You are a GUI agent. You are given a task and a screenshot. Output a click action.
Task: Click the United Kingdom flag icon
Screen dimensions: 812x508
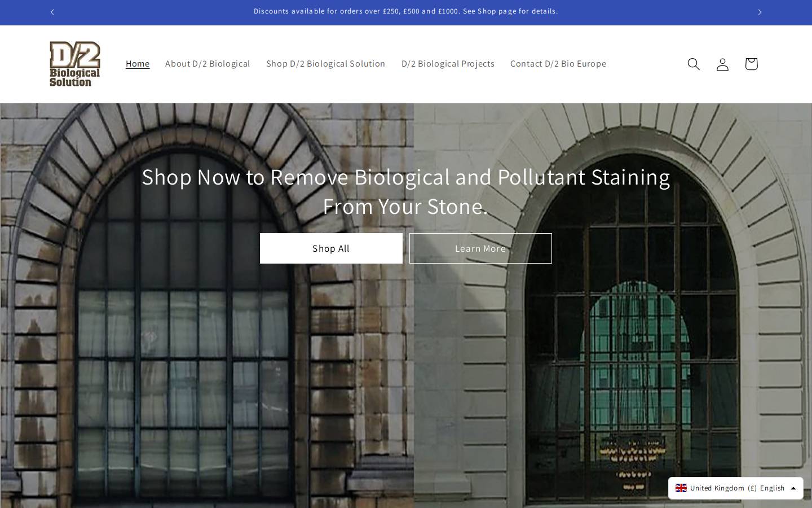[x=681, y=488]
